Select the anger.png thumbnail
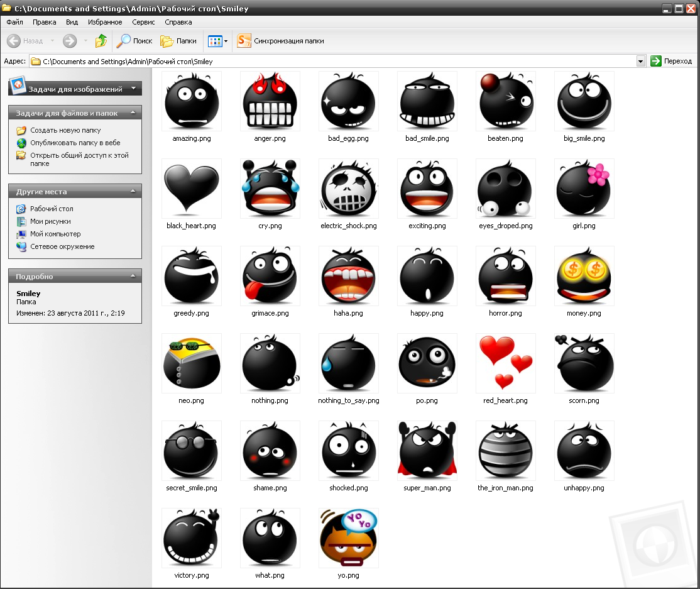Screen dimensions: 700x589 (x=270, y=101)
